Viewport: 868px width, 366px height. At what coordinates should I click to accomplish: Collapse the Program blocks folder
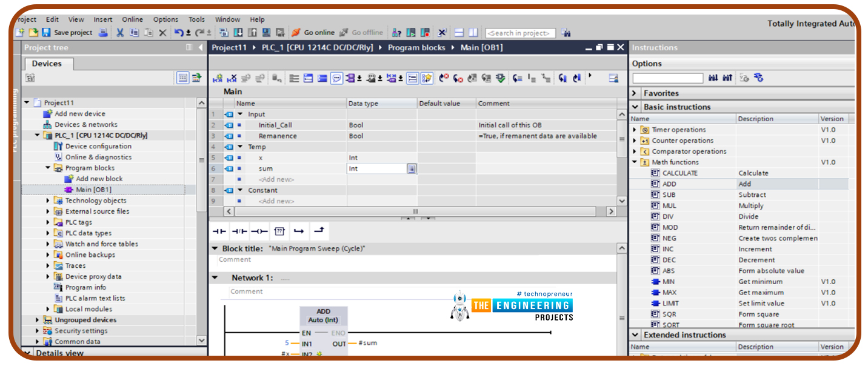tap(48, 168)
